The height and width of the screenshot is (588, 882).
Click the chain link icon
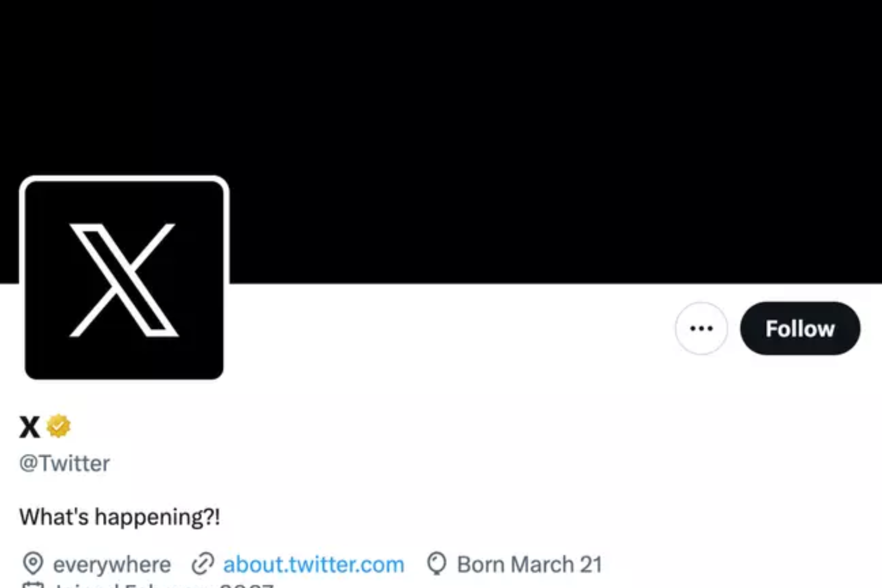tap(203, 564)
